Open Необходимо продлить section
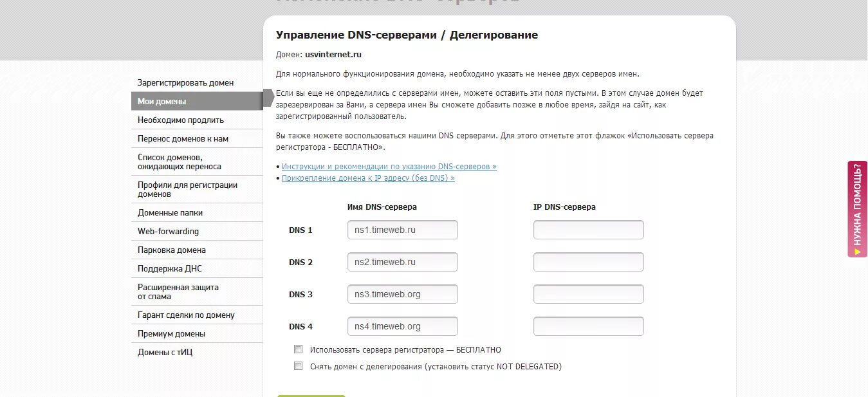This screenshot has width=868, height=397. [181, 120]
